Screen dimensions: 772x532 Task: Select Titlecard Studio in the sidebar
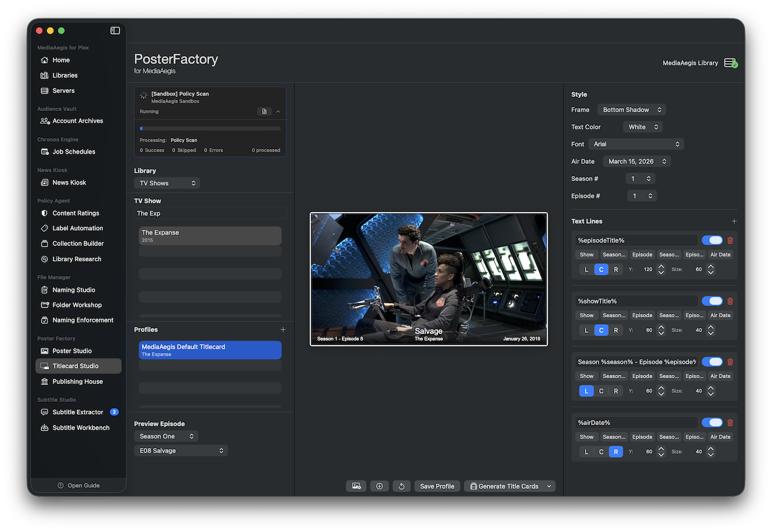(78, 366)
